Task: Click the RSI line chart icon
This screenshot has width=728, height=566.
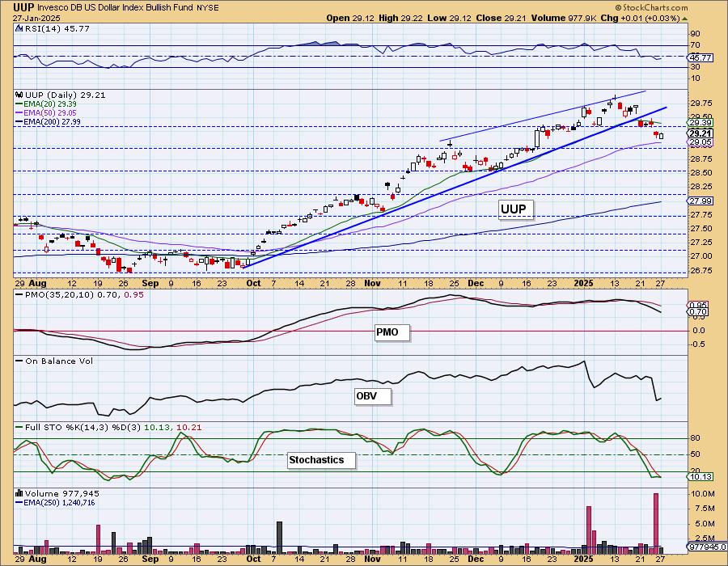Action: tap(19, 28)
